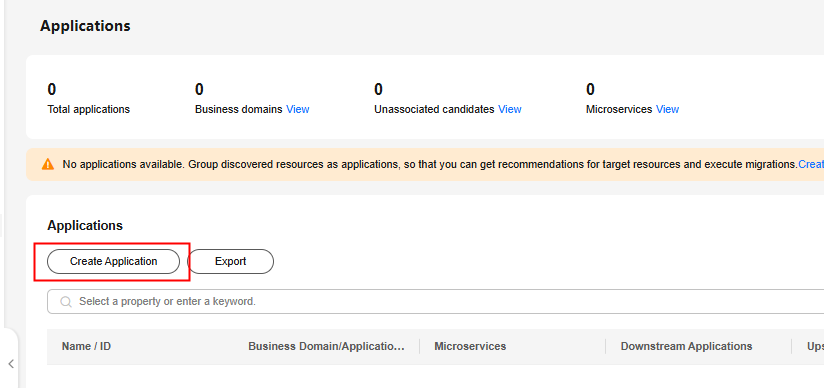Click the Export button
824x388 pixels.
pos(231,261)
